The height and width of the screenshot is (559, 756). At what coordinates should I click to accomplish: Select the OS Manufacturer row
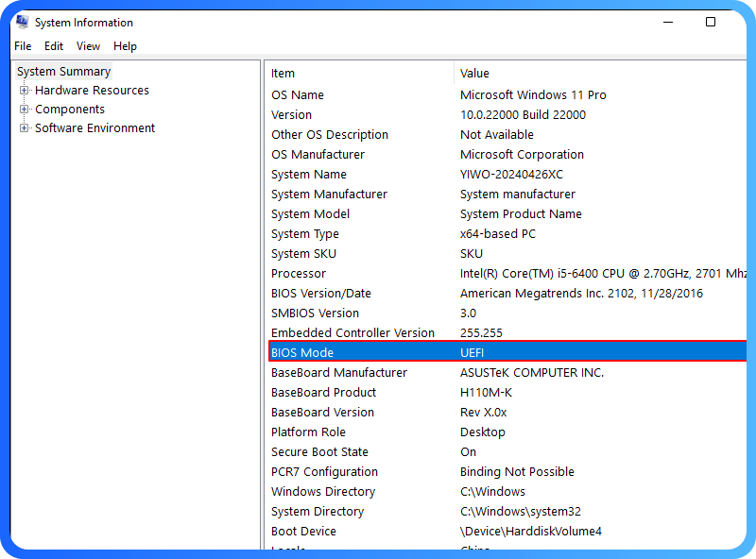pyautogui.click(x=507, y=154)
